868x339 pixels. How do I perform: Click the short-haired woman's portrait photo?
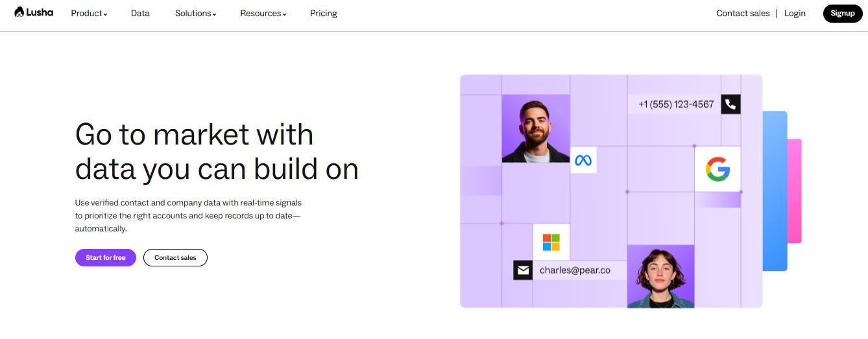pos(661,276)
